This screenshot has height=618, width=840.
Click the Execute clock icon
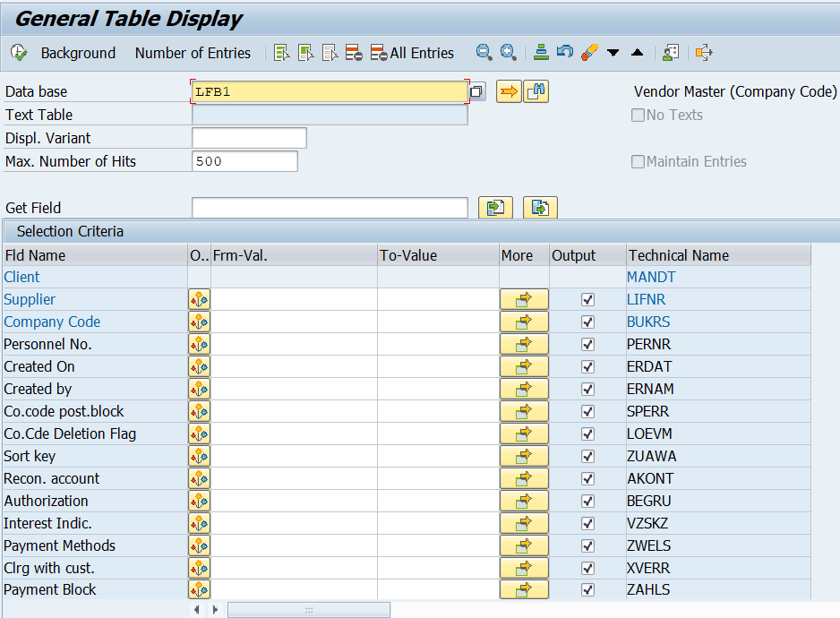click(x=19, y=53)
